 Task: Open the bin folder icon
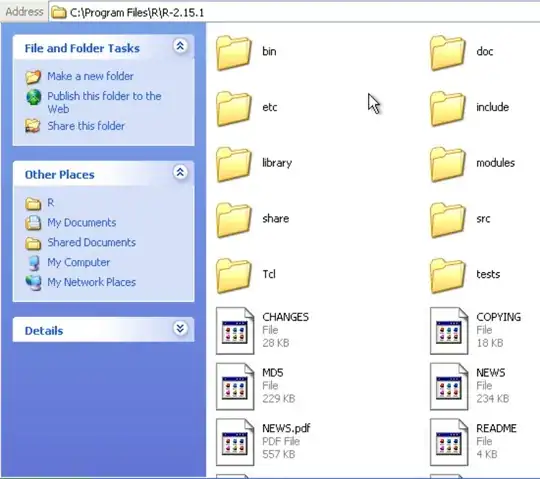pyautogui.click(x=234, y=53)
